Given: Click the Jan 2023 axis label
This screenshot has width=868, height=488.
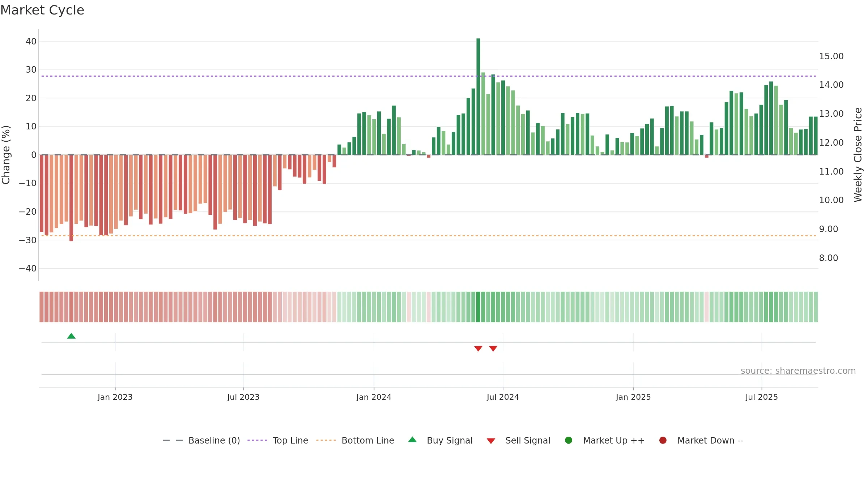Looking at the screenshot, I should 115,397.
